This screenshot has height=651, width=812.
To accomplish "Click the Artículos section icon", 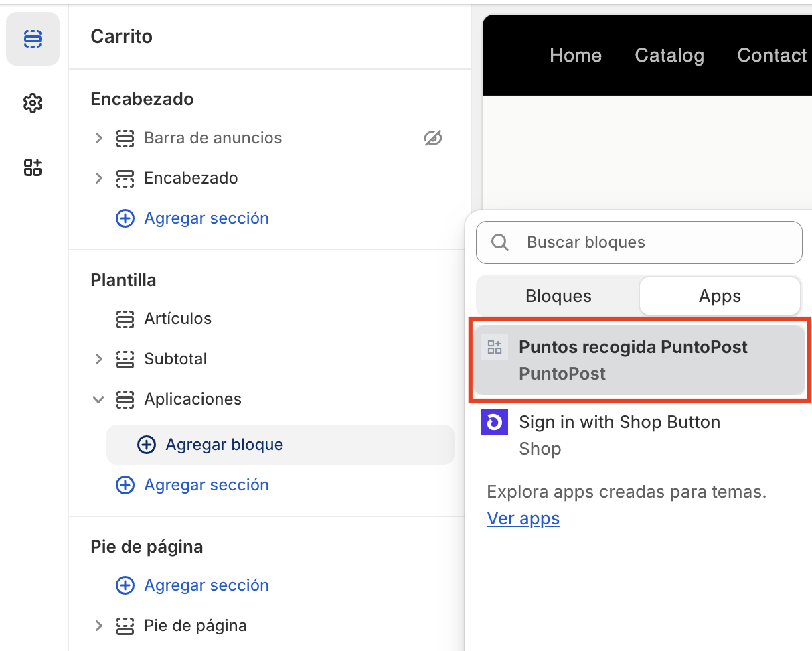I will click(125, 319).
